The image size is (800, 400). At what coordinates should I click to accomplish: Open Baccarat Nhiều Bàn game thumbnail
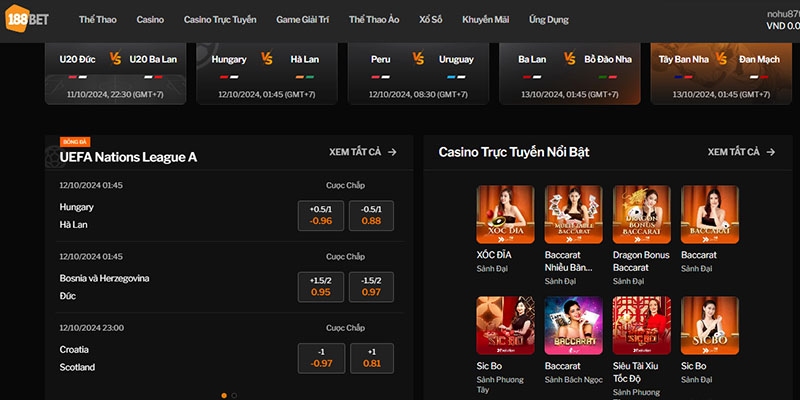pyautogui.click(x=573, y=214)
